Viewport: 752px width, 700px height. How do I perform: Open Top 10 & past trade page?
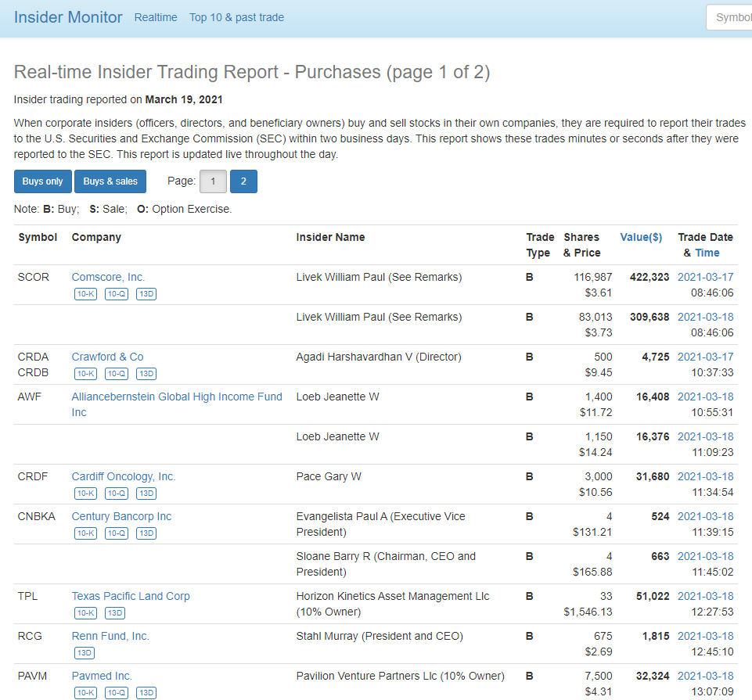coord(236,17)
